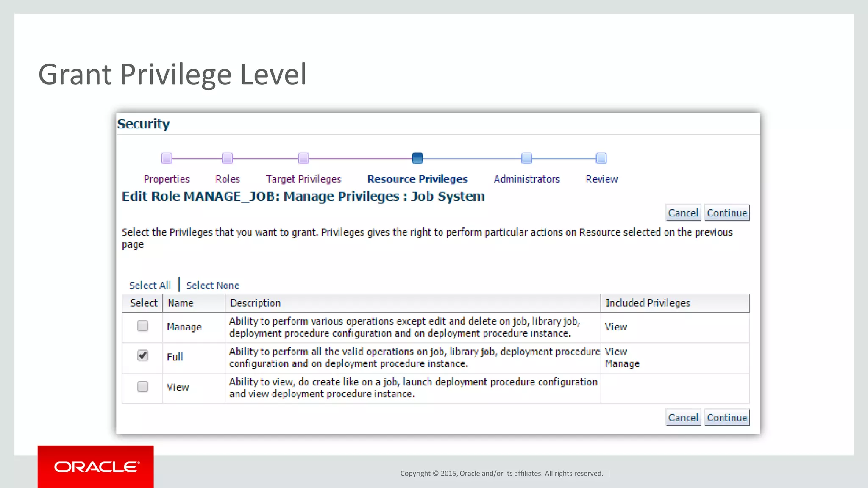Click the Properties step node in the wizard train
This screenshot has height=488, width=868.
[x=167, y=158]
